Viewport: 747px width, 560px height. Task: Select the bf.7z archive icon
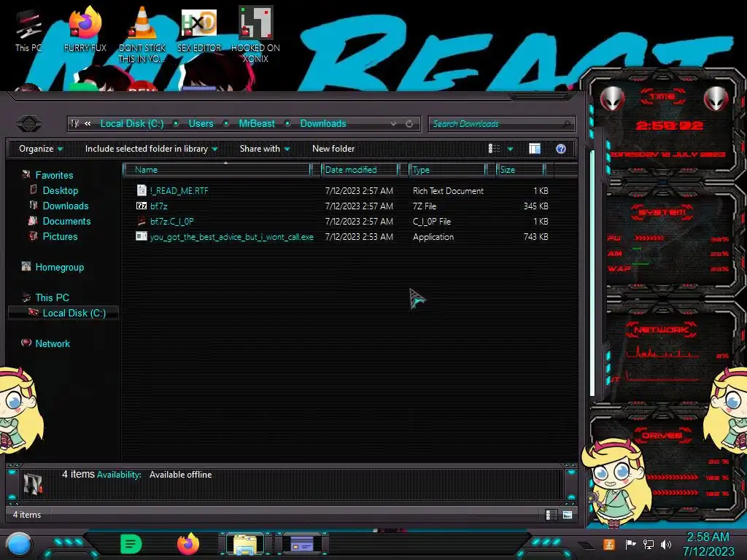(142, 206)
